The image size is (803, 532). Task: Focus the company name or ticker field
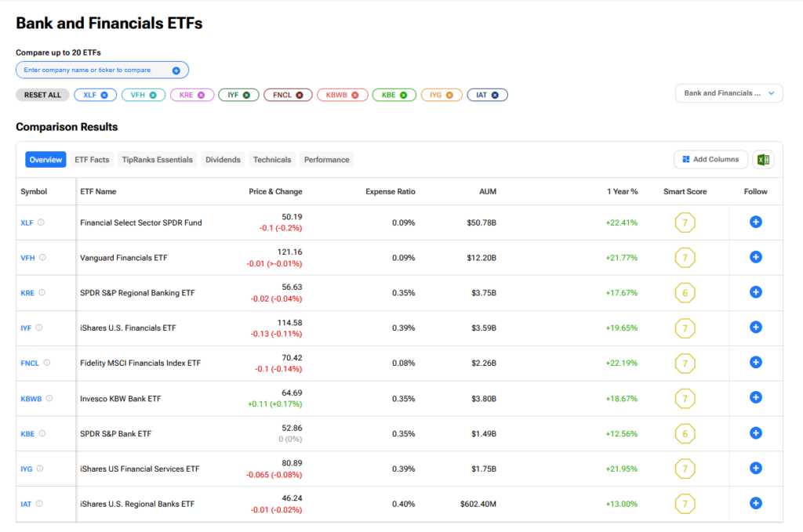pyautogui.click(x=102, y=70)
